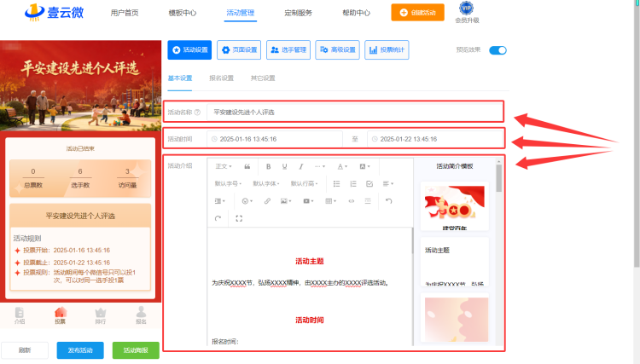
Task: Open the 默认字体 font family dropdown
Action: click(x=265, y=184)
